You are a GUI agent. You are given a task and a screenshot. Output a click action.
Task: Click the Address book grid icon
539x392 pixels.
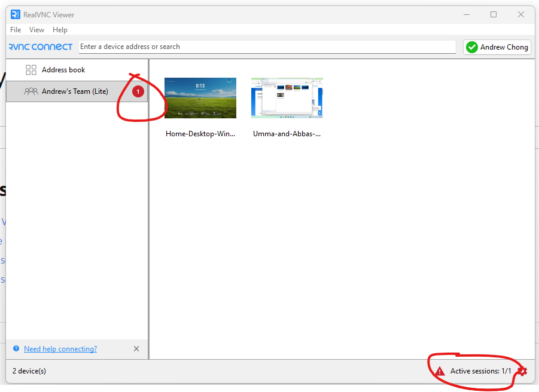click(x=31, y=70)
